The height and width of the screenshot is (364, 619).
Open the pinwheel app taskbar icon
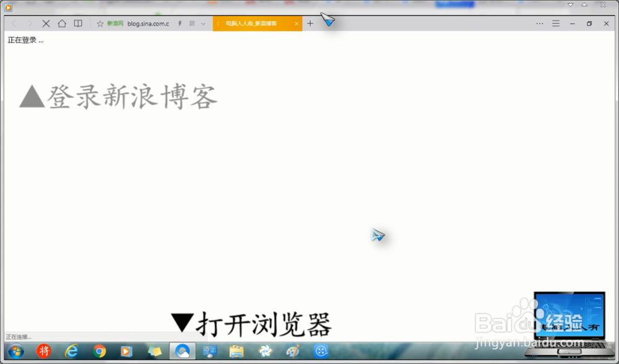pyautogui.click(x=266, y=351)
